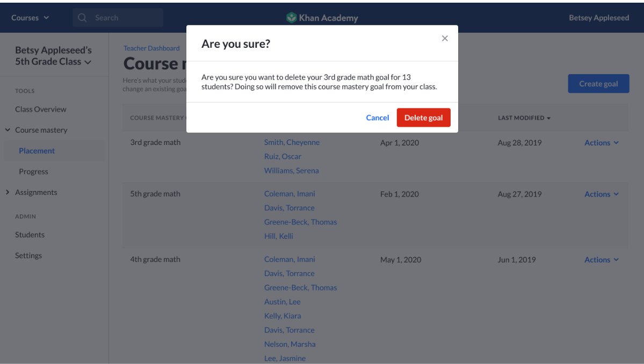Click the Delete goal button

[x=423, y=118]
